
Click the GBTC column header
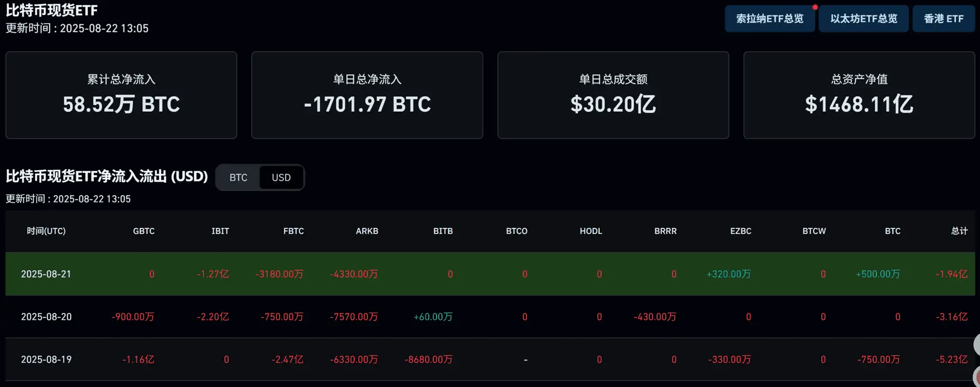(143, 231)
